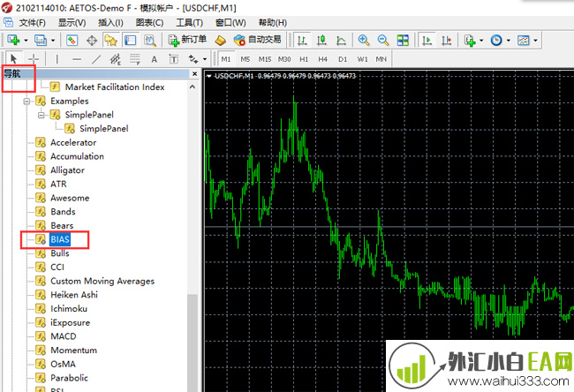Switch to the H4 timeframe
574x392 pixels.
(323, 59)
